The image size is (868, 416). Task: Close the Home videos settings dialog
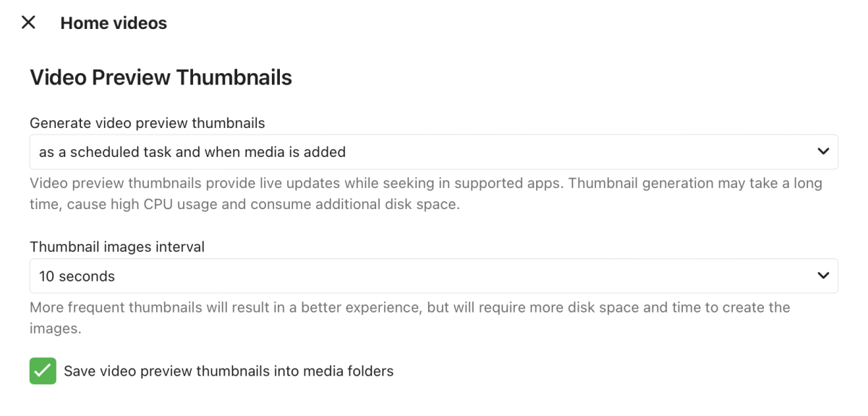(28, 22)
